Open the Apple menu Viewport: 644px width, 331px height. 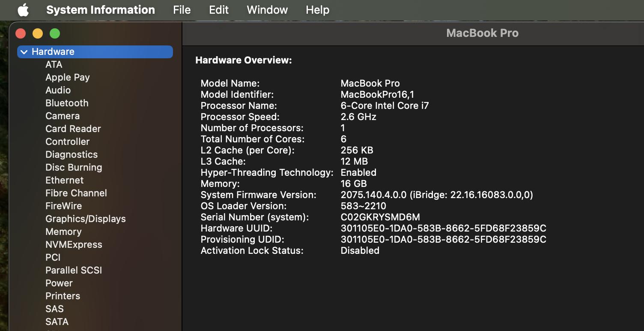[x=23, y=10]
